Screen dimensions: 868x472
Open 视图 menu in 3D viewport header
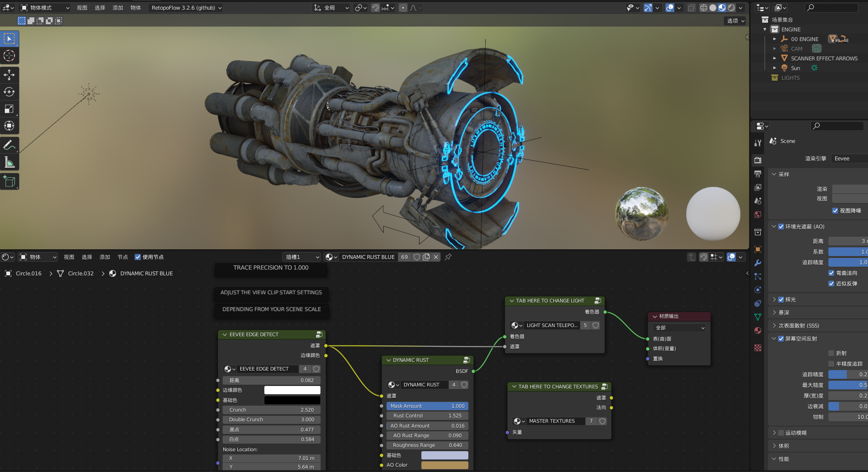click(x=82, y=8)
